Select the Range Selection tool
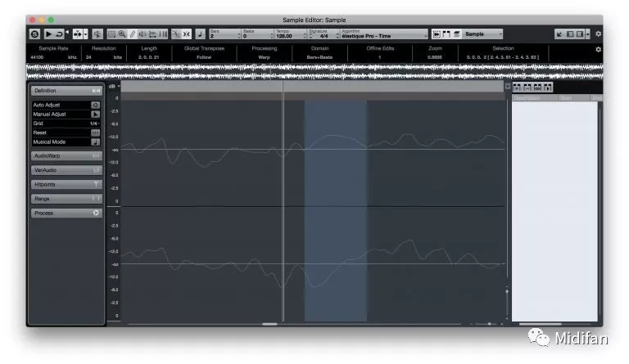The image size is (629, 364). [111, 34]
